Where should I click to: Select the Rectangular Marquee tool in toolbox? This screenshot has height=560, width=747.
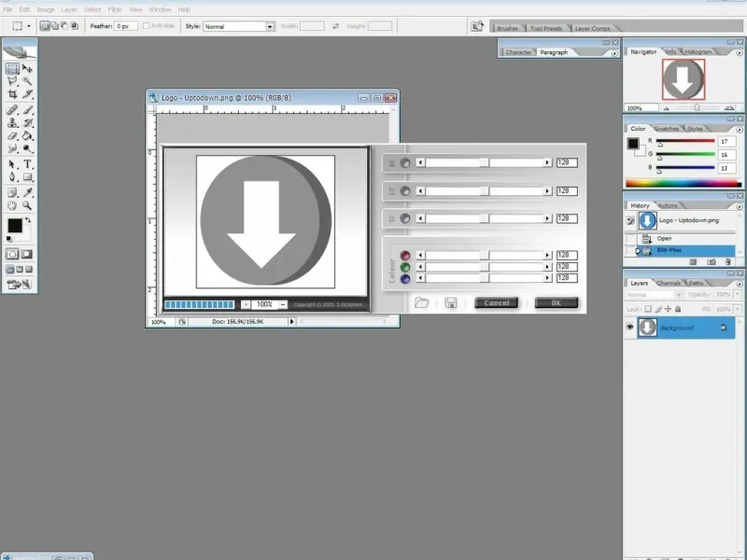12,68
